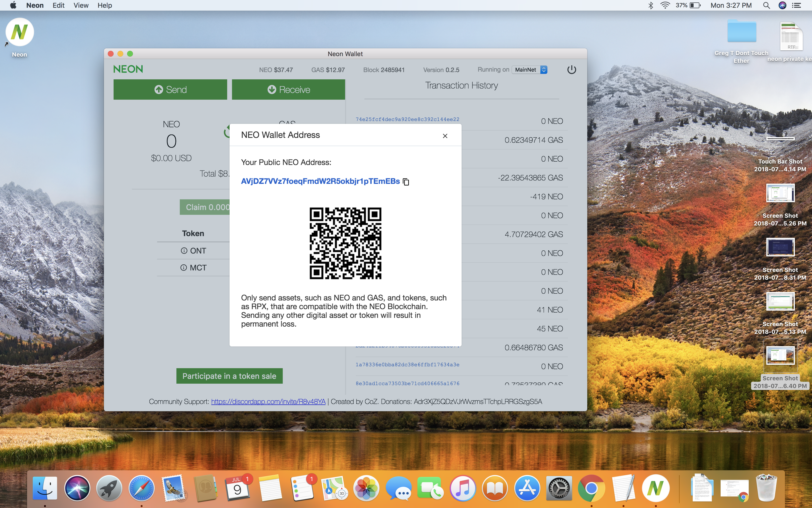Click the 3:27 PM menu bar clock
The image size is (812, 508).
(x=731, y=5)
